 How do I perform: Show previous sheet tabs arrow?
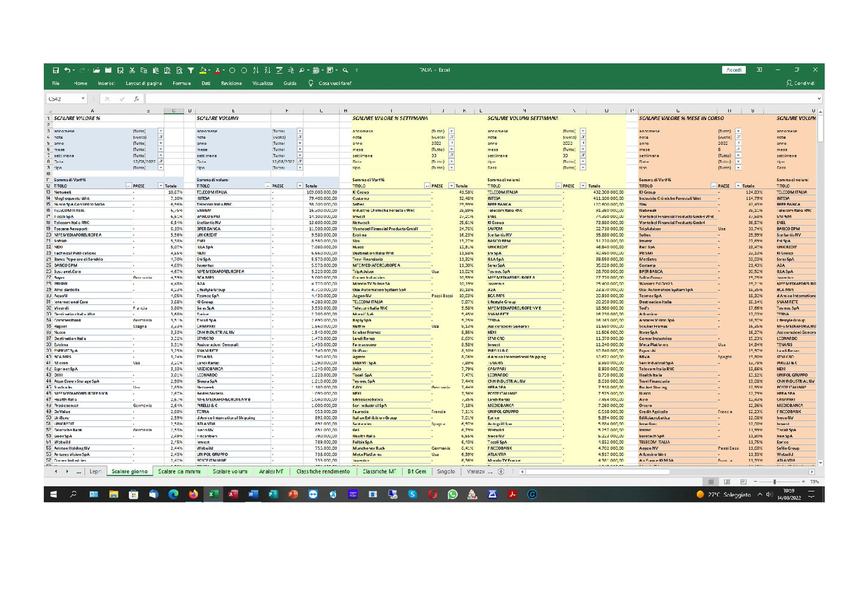pos(56,472)
